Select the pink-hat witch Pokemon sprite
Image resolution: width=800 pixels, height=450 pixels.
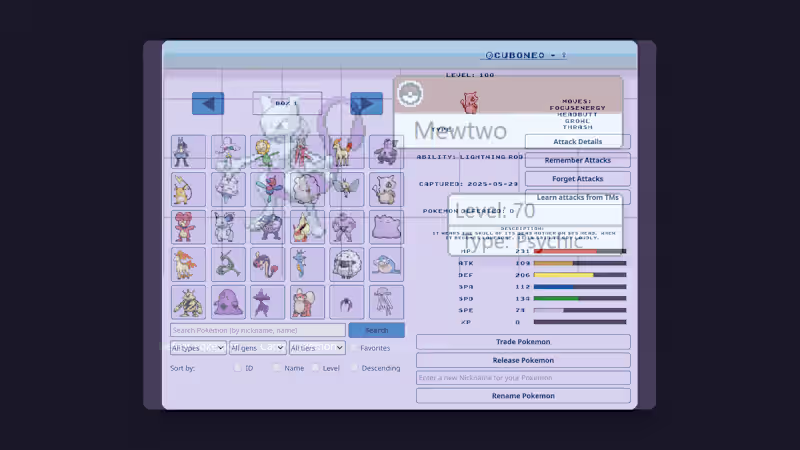point(228,152)
